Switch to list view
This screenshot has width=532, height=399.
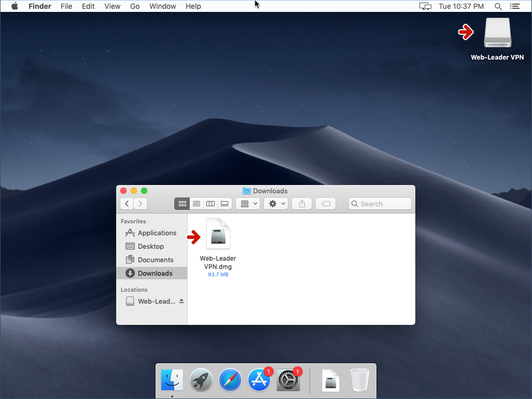(x=197, y=204)
